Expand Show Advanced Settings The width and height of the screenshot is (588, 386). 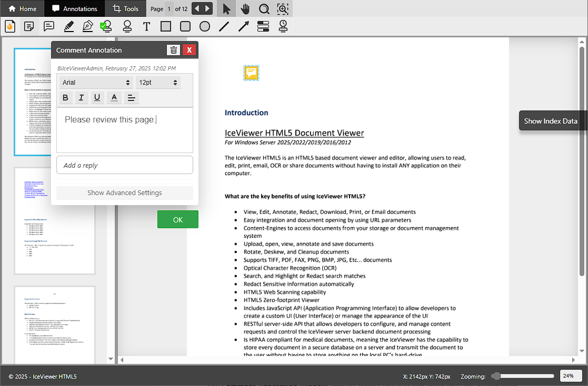(125, 193)
